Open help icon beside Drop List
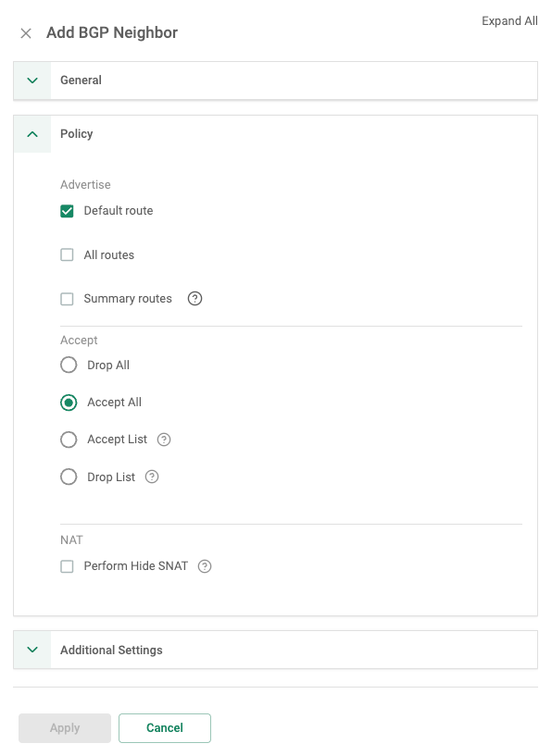The width and height of the screenshot is (552, 756). point(152,477)
